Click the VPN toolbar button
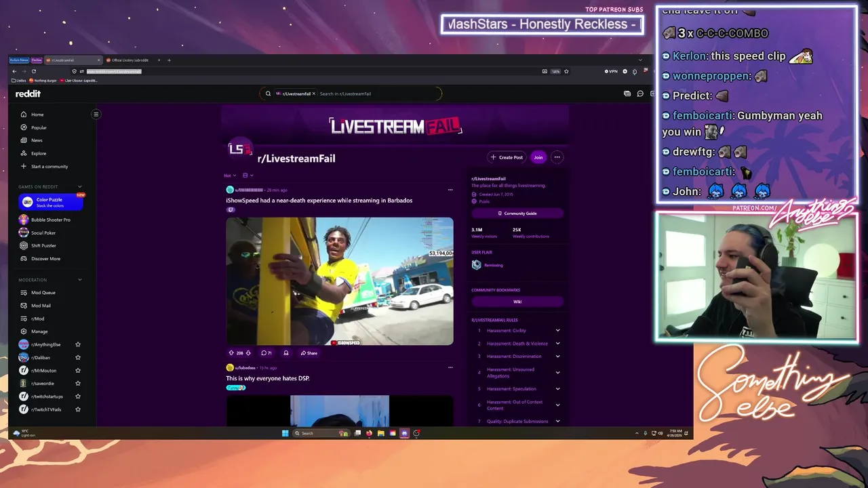The width and height of the screenshot is (868, 488). [612, 71]
